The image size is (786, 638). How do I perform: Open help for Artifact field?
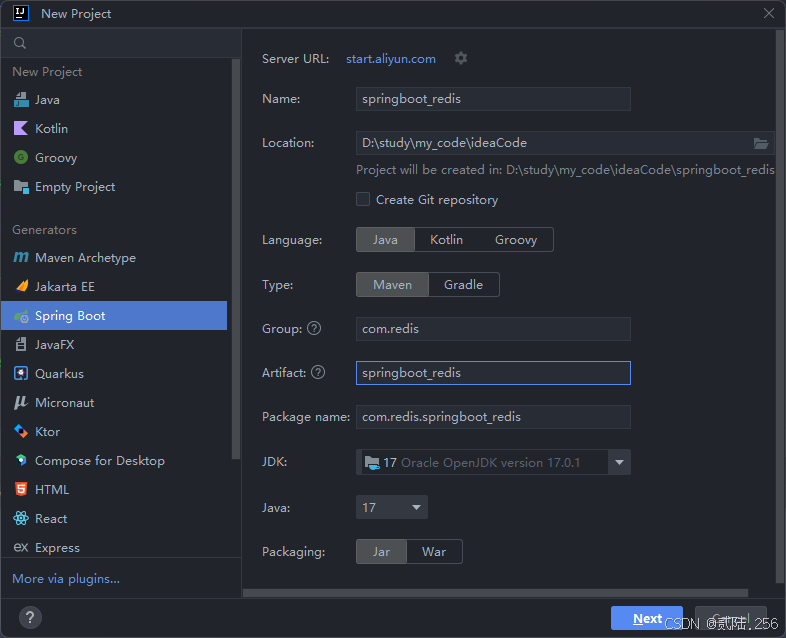click(x=318, y=372)
